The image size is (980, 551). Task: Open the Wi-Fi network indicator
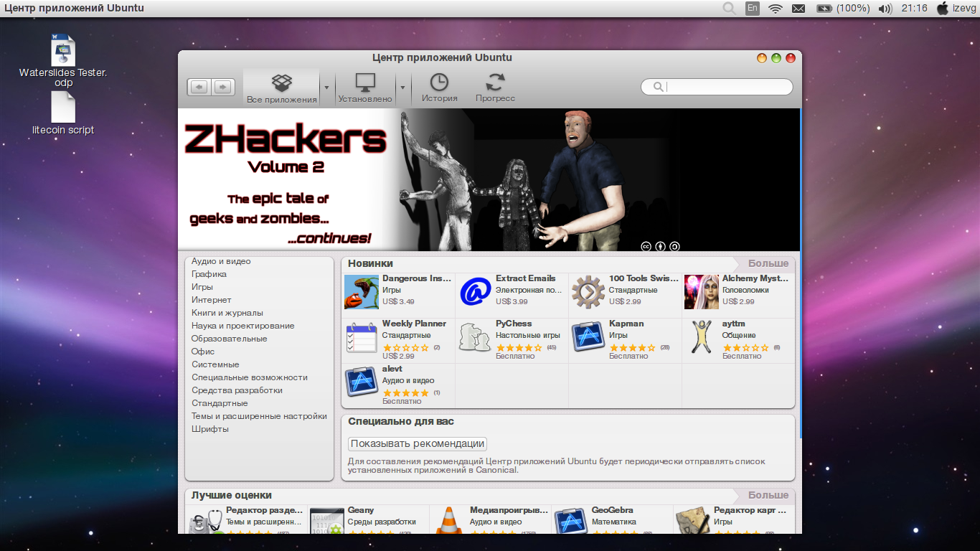(775, 9)
